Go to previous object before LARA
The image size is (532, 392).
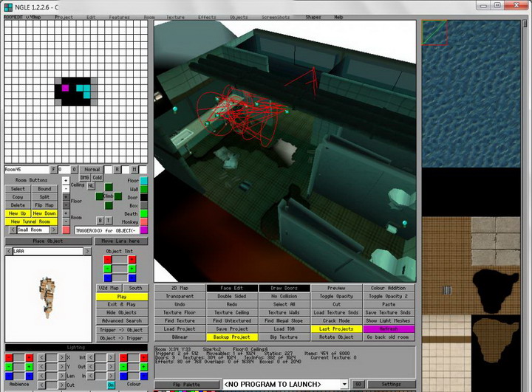[x=9, y=251]
